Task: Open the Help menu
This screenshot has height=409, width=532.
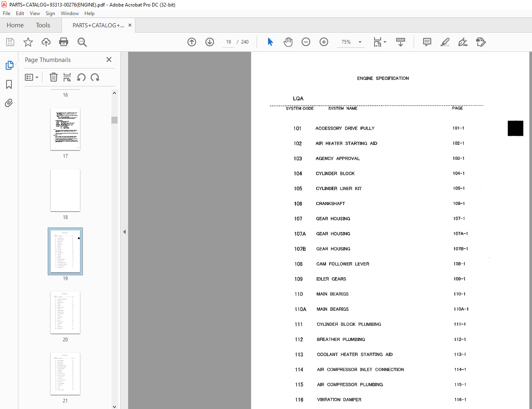Action: (x=89, y=13)
